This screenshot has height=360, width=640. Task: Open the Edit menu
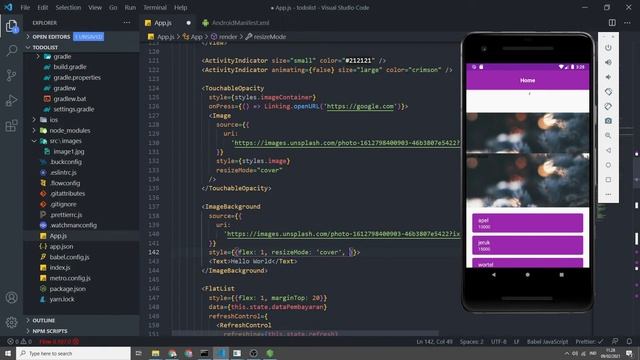42,7
